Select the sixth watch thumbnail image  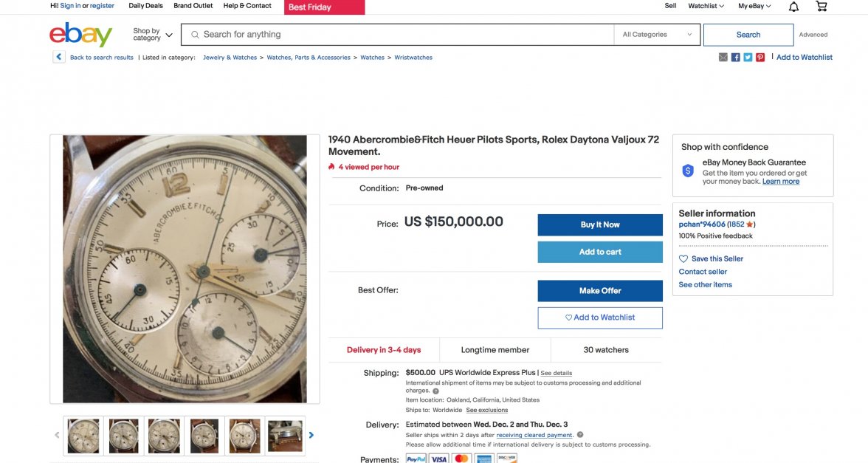coord(285,436)
